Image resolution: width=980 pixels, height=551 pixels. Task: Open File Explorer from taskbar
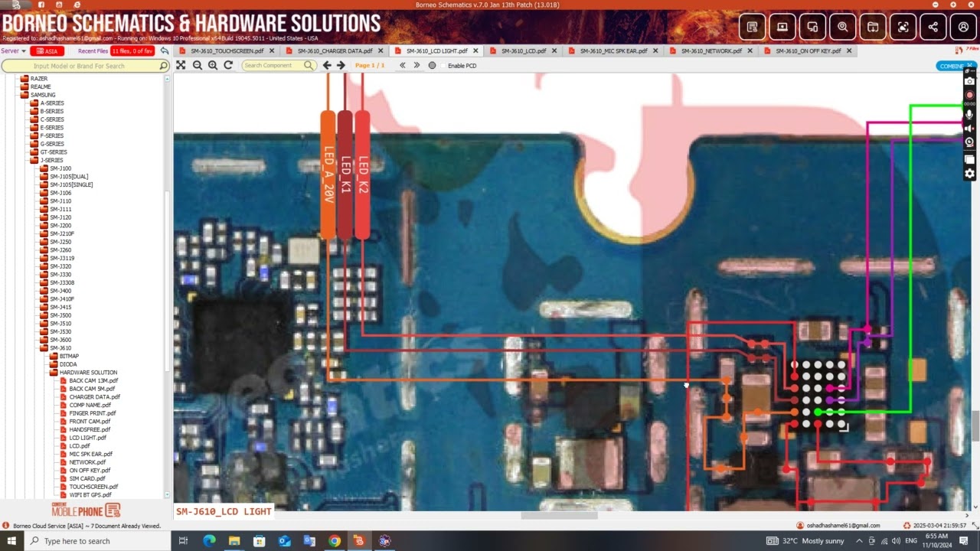click(x=234, y=541)
